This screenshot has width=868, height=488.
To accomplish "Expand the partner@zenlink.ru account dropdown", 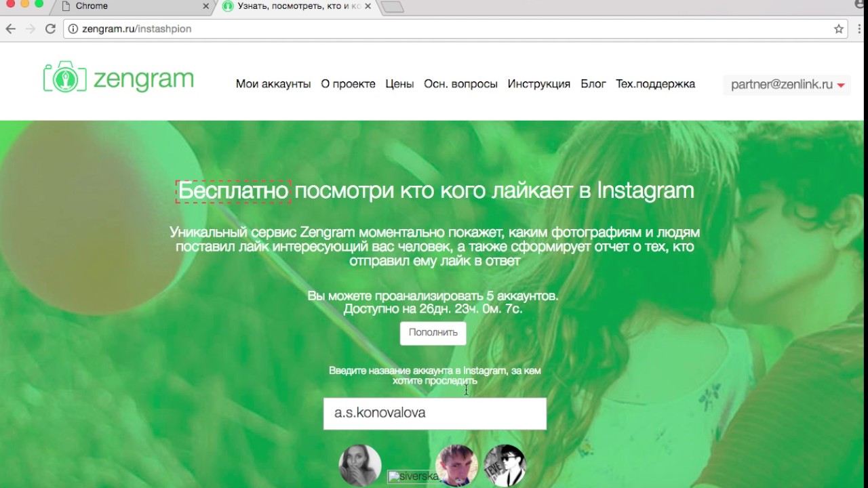I will 787,85.
